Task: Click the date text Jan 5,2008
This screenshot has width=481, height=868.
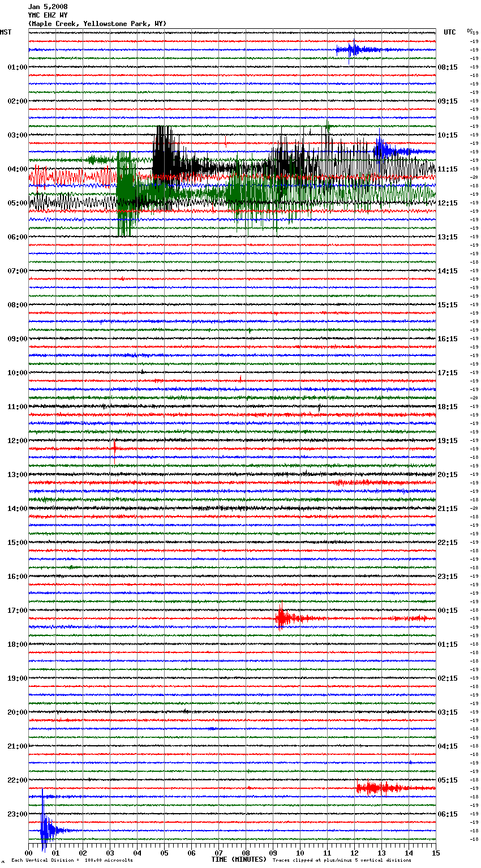Action: pyautogui.click(x=48, y=7)
